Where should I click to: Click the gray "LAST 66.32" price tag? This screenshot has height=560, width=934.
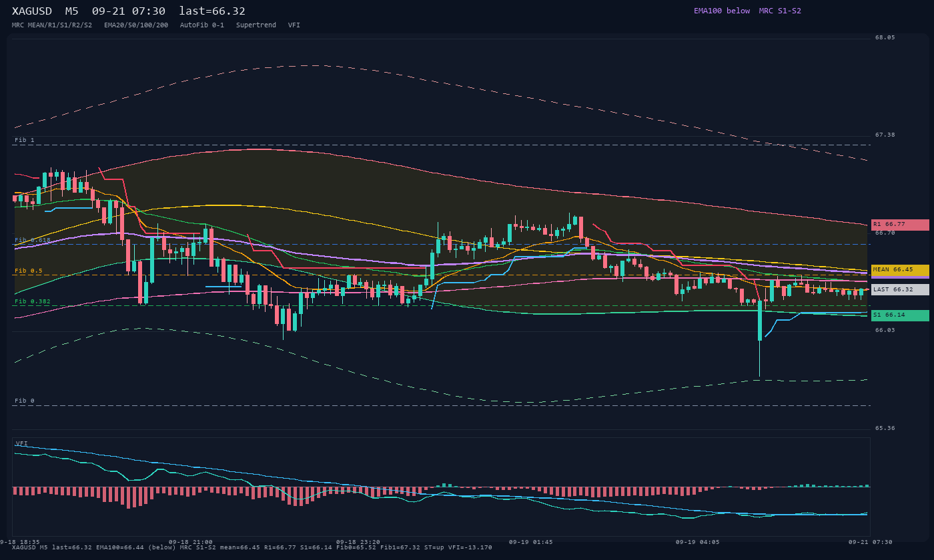tap(900, 289)
